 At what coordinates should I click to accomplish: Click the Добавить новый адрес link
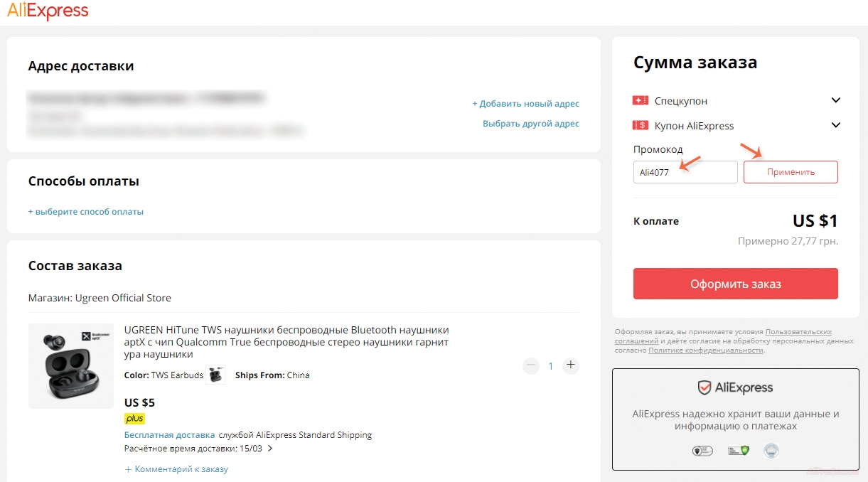525,104
